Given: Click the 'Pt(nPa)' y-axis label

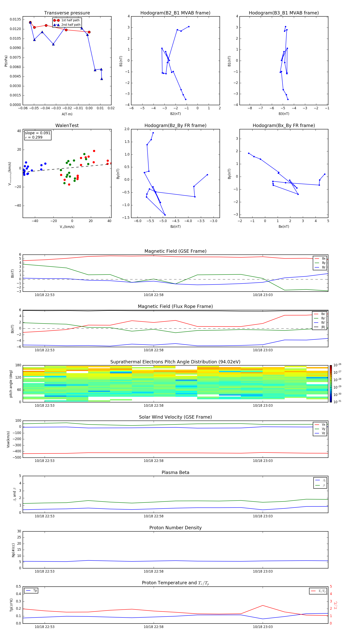Looking at the screenshot, I should click(x=6, y=61).
